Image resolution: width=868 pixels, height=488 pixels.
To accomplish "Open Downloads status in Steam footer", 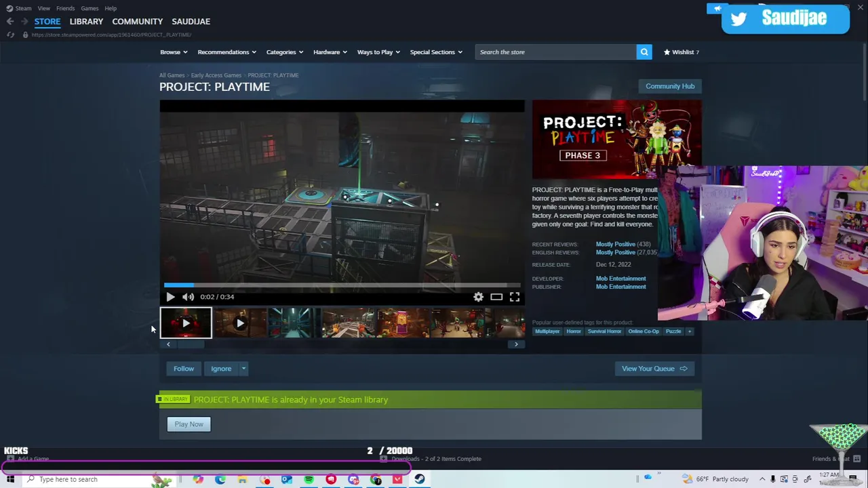I will pos(431,459).
